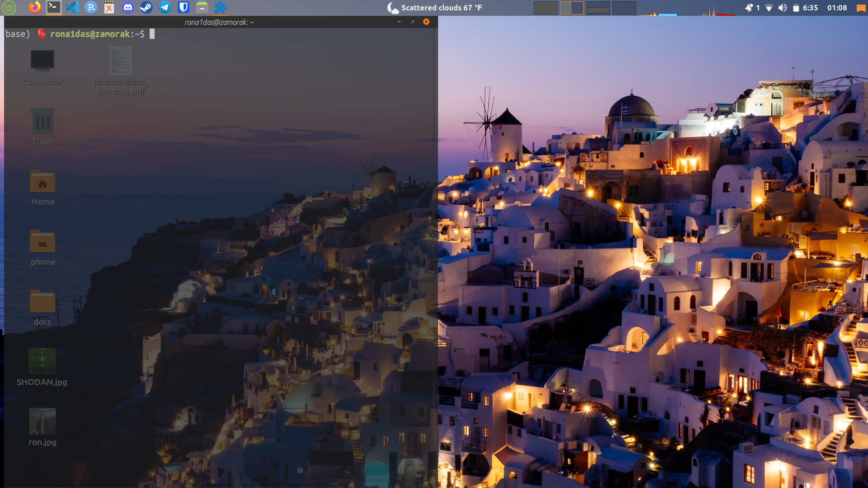Switch to the third workspace
This screenshot has width=868, height=488.
coord(598,8)
